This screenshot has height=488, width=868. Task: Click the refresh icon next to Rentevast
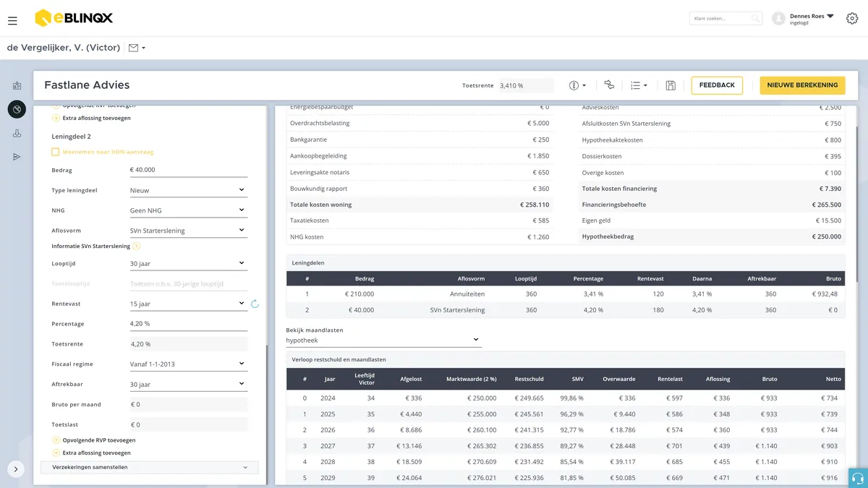coord(255,304)
